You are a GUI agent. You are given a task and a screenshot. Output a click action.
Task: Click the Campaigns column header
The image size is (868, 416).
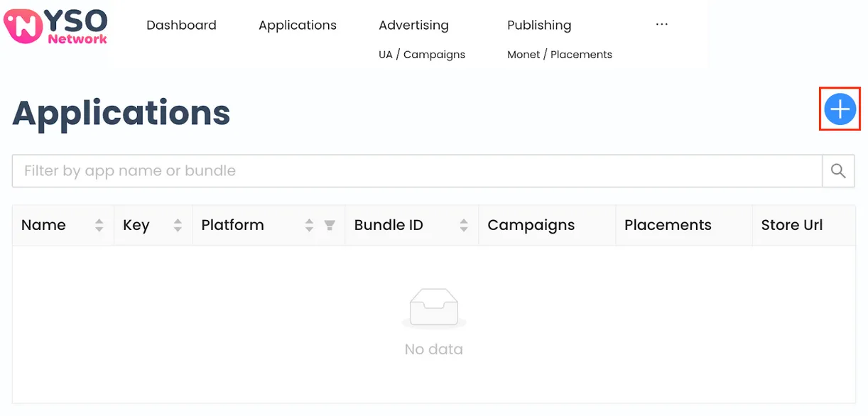(531, 225)
